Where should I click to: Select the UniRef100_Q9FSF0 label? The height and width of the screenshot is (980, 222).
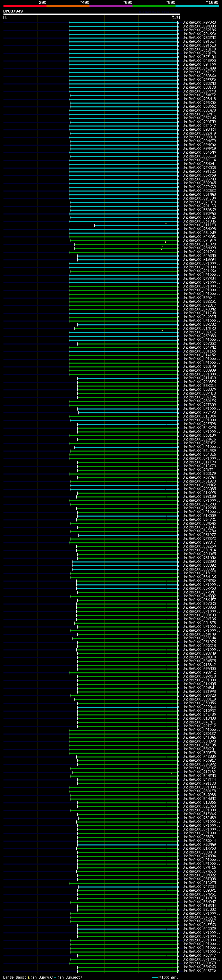tap(199, 80)
